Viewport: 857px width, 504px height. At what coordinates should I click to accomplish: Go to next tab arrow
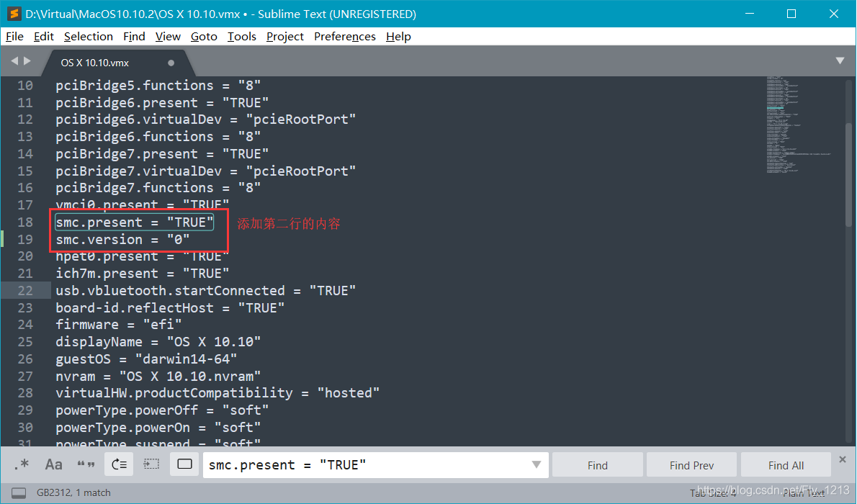click(27, 61)
